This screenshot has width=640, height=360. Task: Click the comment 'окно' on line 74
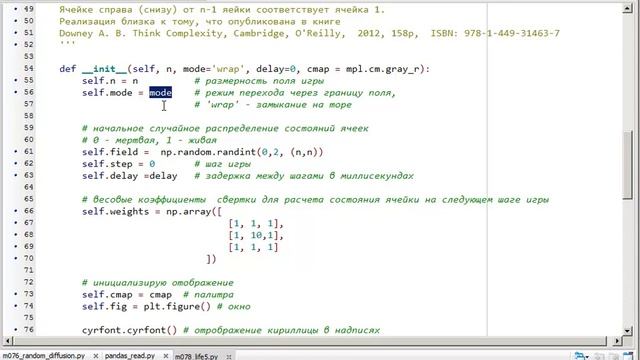(239, 306)
